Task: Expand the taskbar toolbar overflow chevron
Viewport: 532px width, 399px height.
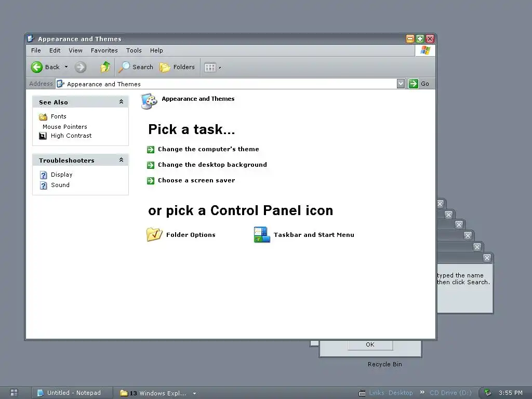Action: pyautogui.click(x=422, y=392)
